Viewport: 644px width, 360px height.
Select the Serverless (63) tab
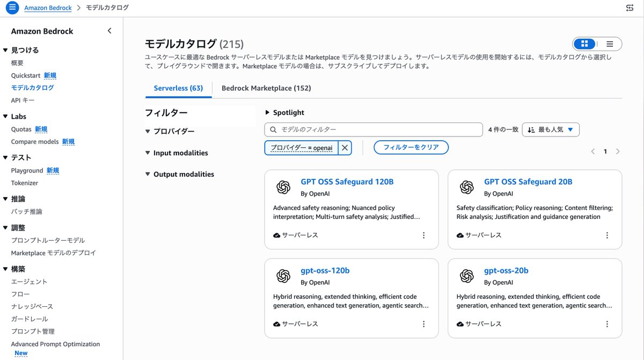[178, 88]
